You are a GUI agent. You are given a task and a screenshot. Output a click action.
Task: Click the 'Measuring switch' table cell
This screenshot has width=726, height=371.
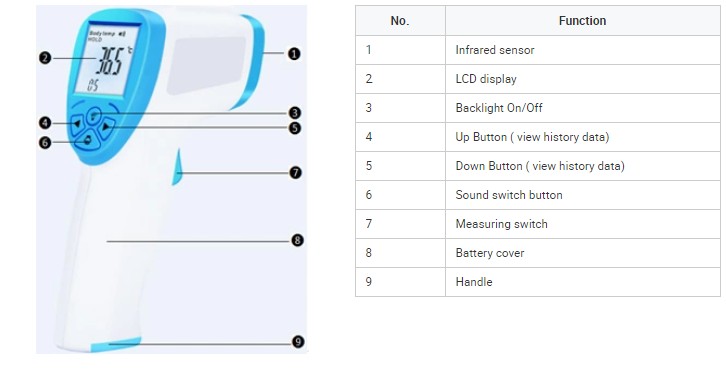tap(582, 224)
